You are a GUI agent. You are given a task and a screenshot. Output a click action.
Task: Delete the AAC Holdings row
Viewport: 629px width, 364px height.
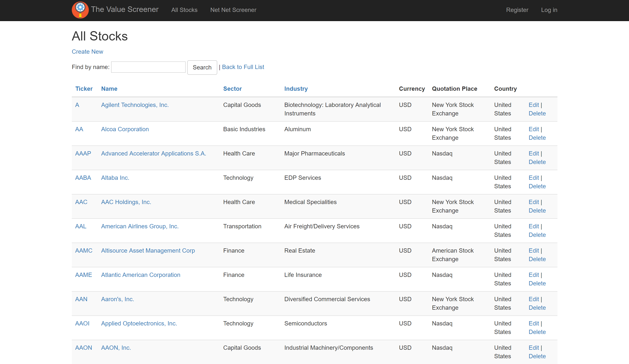pos(537,210)
